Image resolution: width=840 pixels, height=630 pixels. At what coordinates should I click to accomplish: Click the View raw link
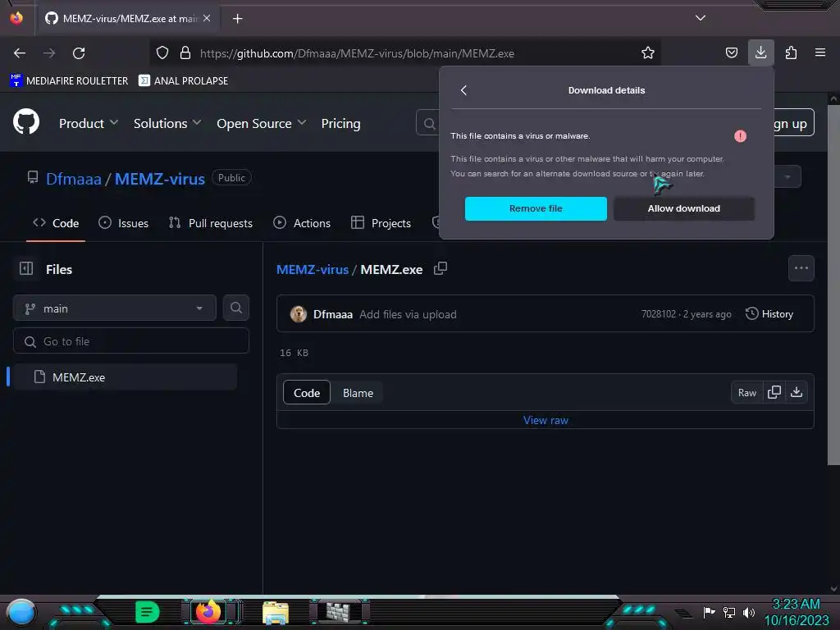[546, 420]
